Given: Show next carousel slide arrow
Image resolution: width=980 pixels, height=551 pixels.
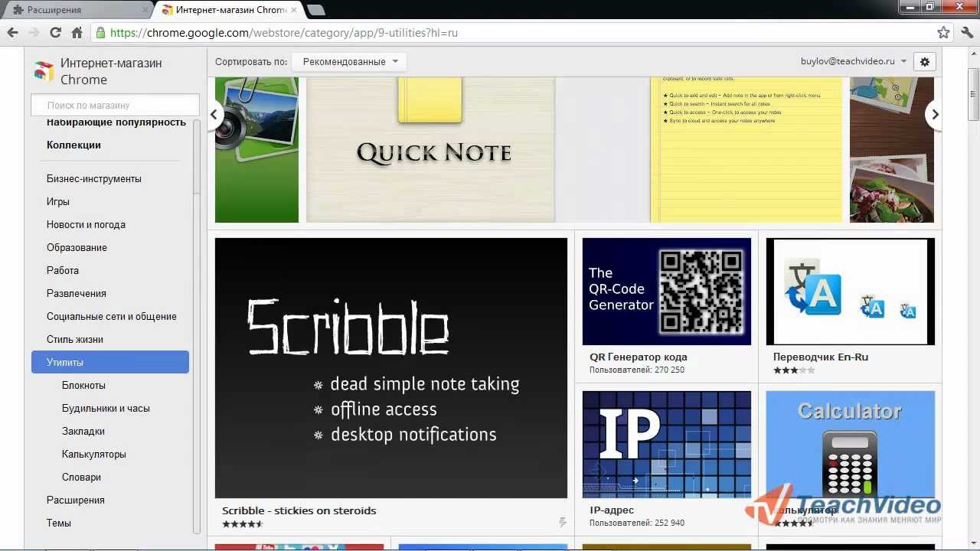Looking at the screenshot, I should (934, 115).
